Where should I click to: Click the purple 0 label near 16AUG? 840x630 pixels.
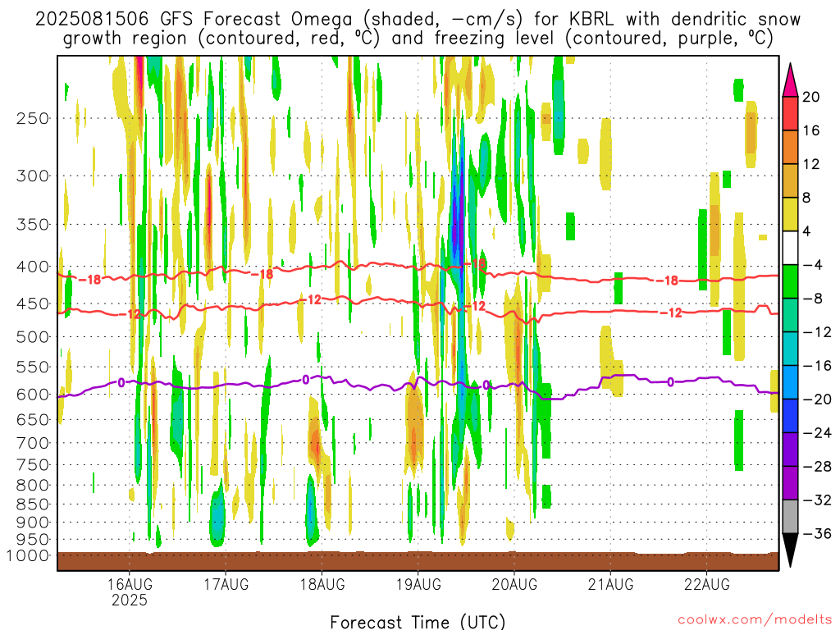tap(121, 382)
